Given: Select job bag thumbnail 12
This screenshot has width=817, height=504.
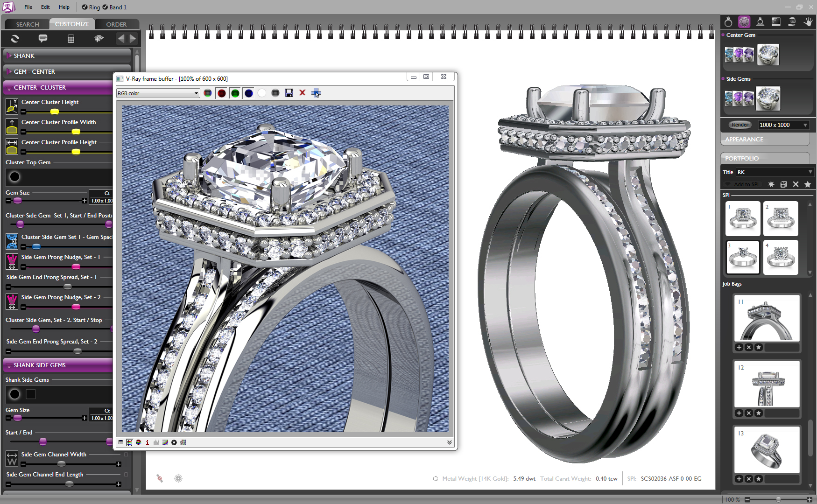Looking at the screenshot, I should tap(767, 384).
